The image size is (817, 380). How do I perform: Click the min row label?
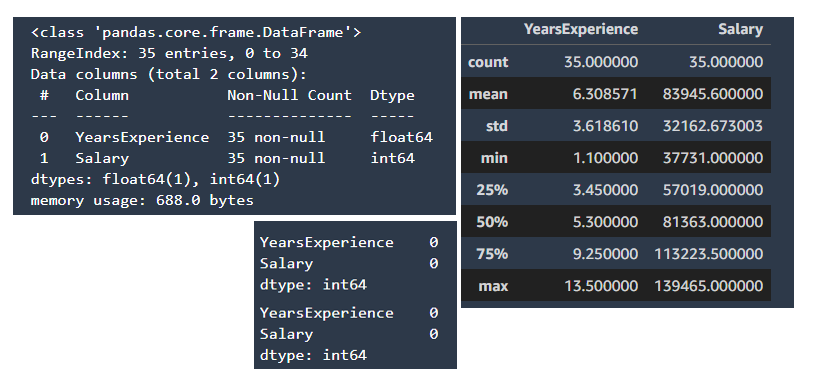click(x=494, y=158)
